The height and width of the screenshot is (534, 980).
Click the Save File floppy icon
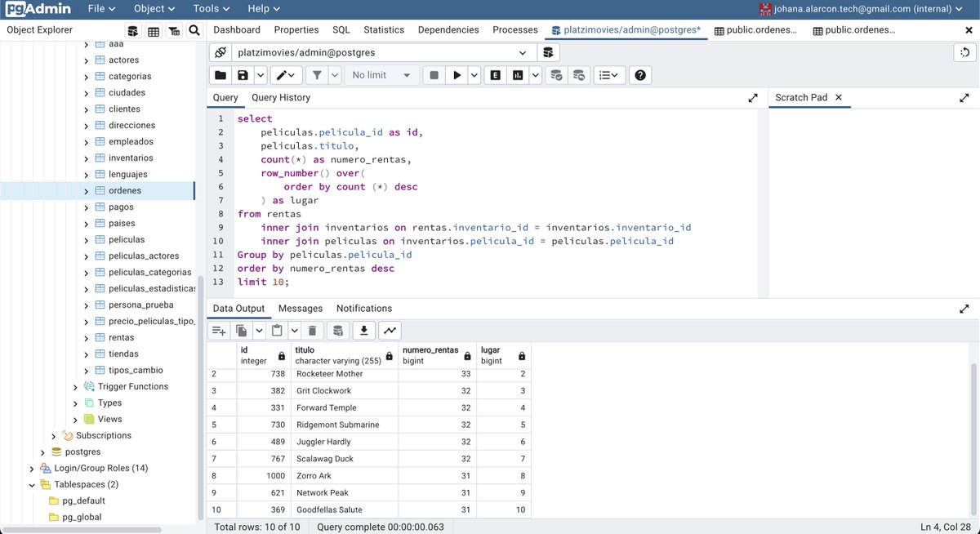coord(243,75)
